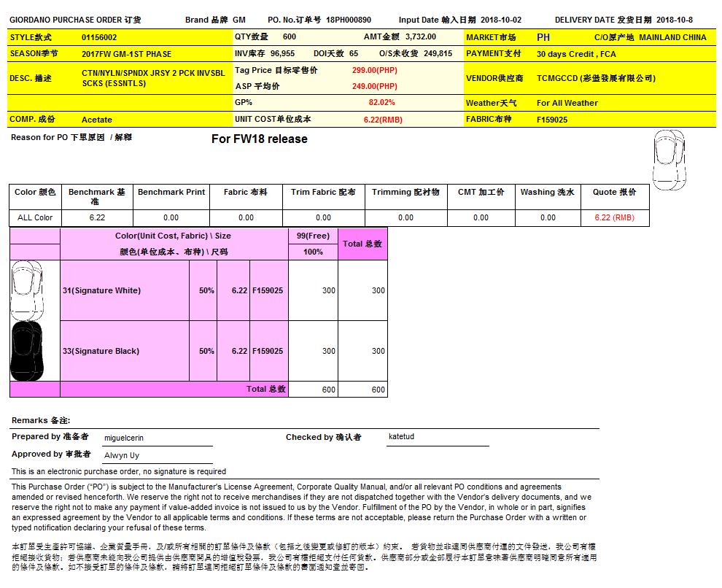This screenshot has height=588, width=722.
Task: Click the 31(Signature White) color row label
Action: click(101, 290)
